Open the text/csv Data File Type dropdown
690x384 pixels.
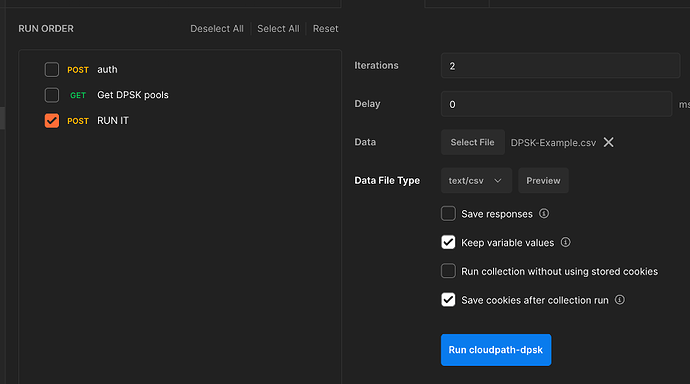pyautogui.click(x=476, y=180)
